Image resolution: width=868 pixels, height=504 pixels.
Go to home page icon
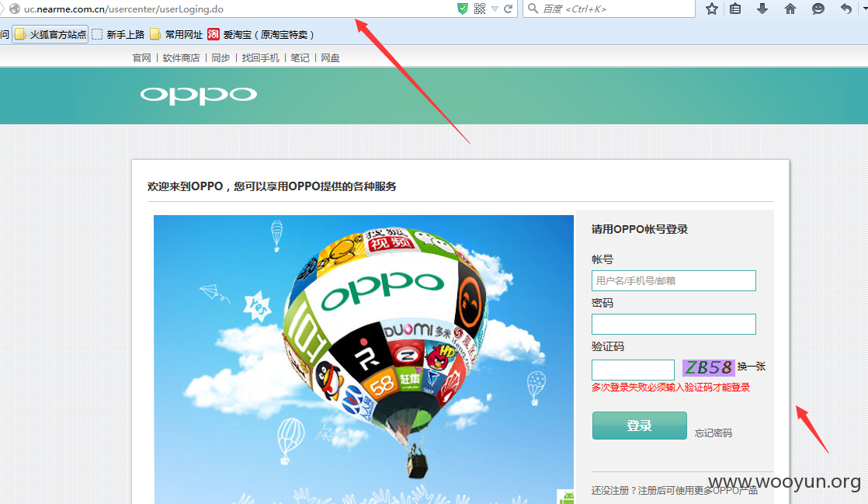point(790,9)
